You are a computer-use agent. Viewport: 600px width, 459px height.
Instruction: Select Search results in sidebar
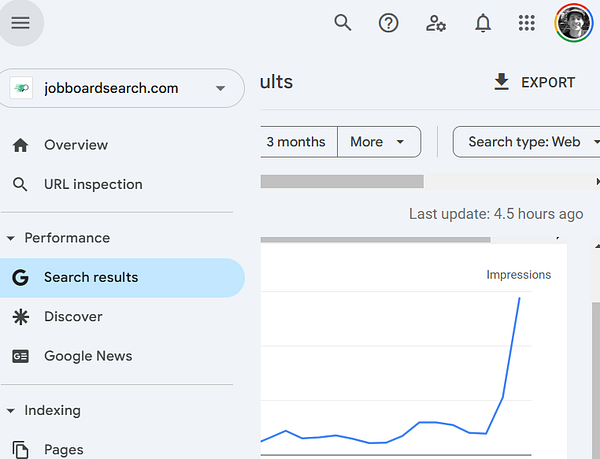(x=122, y=278)
